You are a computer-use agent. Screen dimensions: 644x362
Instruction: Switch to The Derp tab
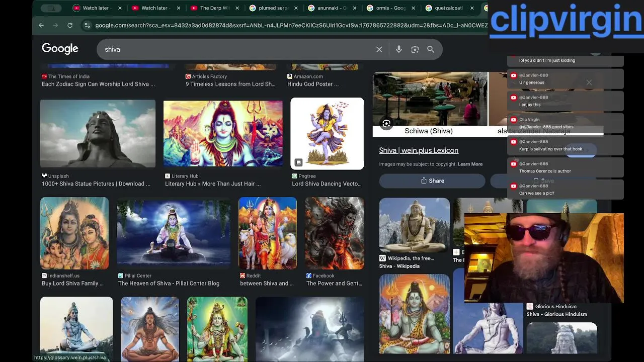pos(214,8)
